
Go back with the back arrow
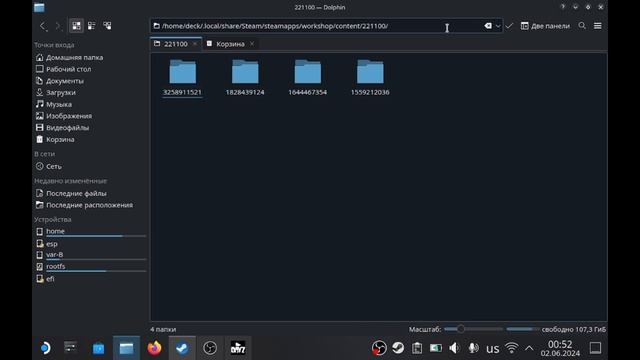43,26
